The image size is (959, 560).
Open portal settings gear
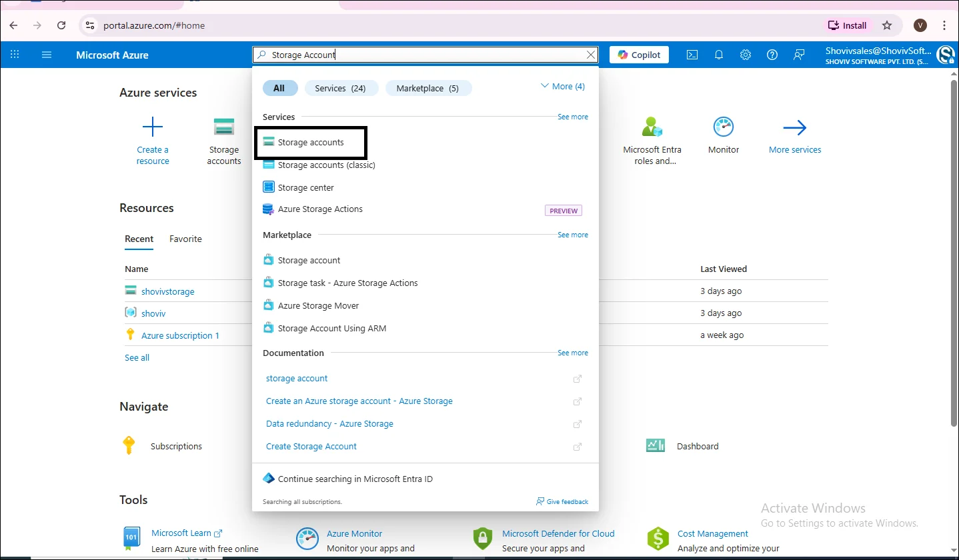(x=746, y=55)
